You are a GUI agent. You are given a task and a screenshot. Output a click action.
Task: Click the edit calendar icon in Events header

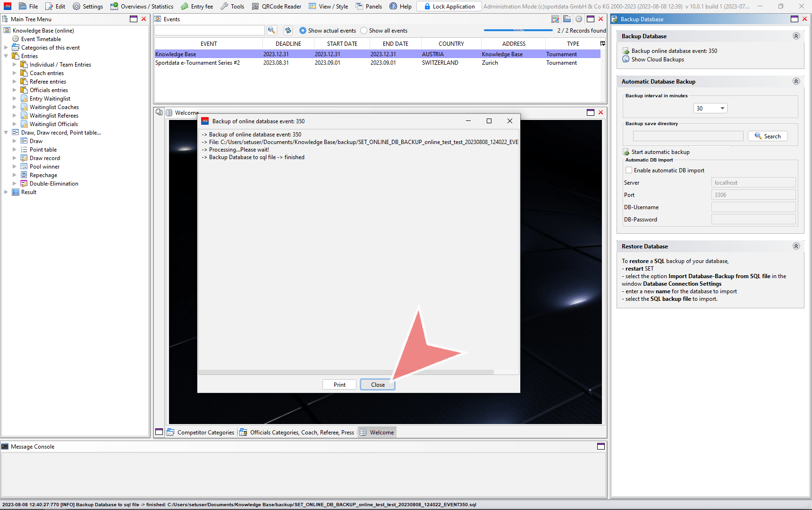555,19
